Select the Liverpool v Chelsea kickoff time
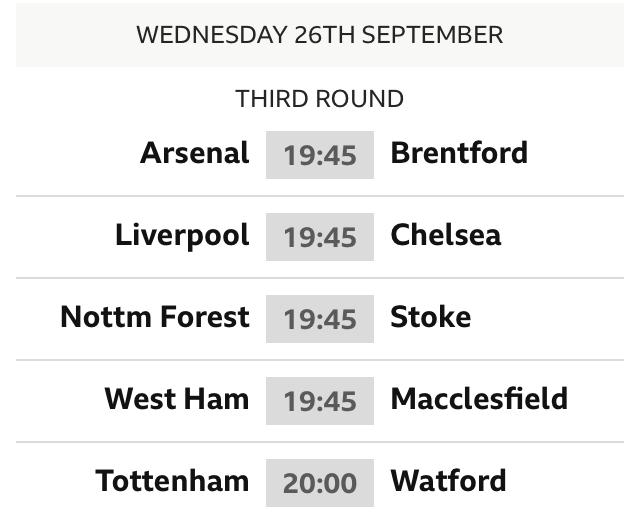Viewport: 640px width, 530px height. (x=320, y=237)
